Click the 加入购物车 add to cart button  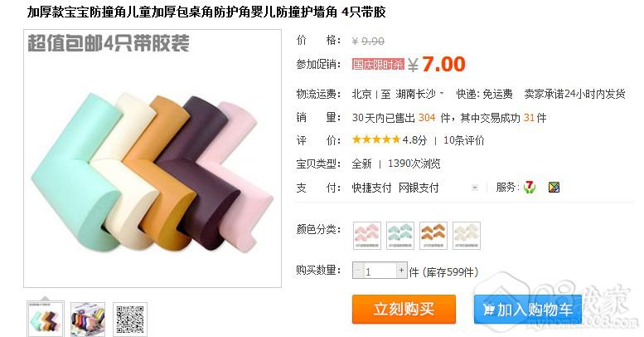pyautogui.click(x=528, y=309)
